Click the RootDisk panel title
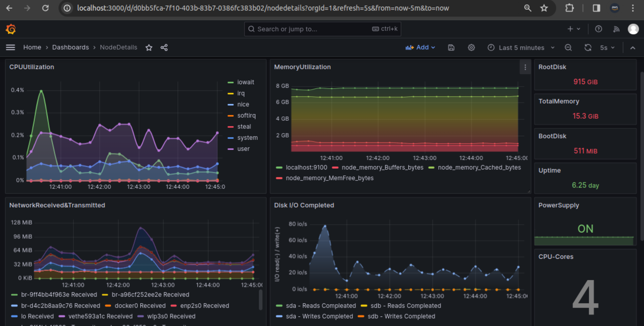This screenshot has height=326, width=644. point(552,67)
